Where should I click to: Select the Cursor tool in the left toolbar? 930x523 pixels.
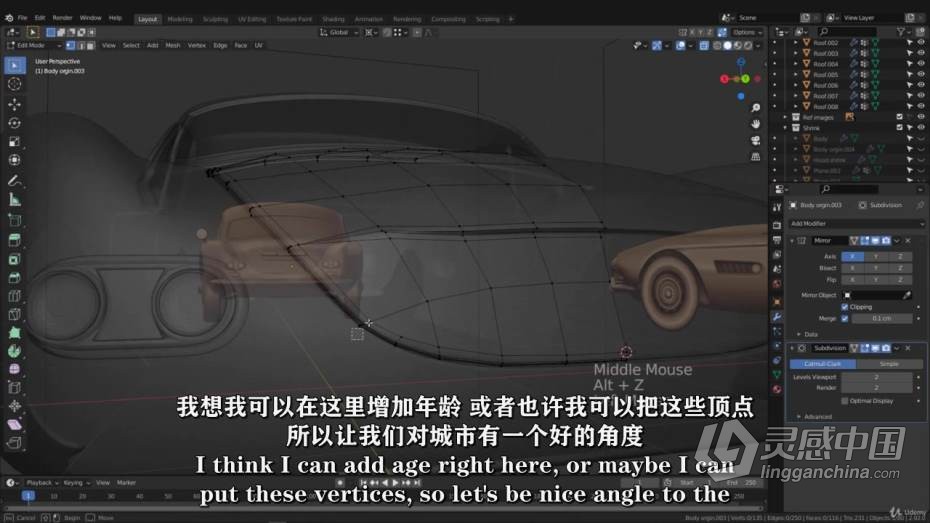click(x=15, y=84)
